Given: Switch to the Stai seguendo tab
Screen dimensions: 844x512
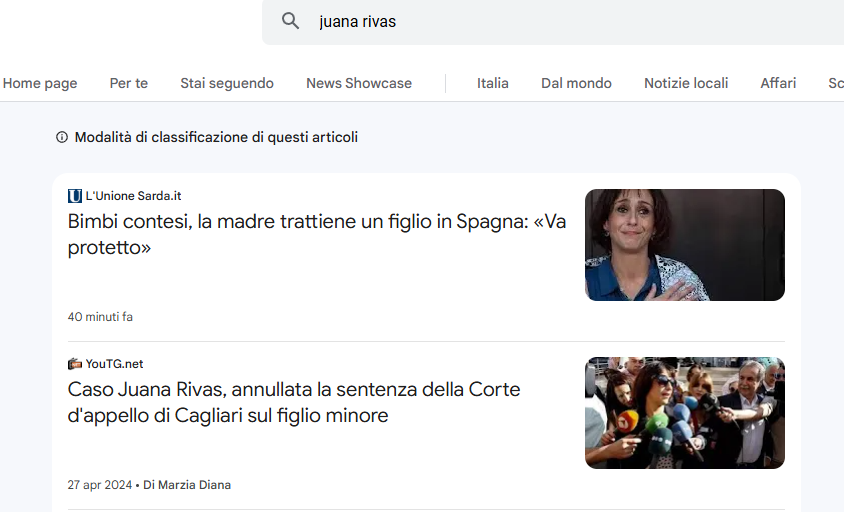Looking at the screenshot, I should point(227,83).
